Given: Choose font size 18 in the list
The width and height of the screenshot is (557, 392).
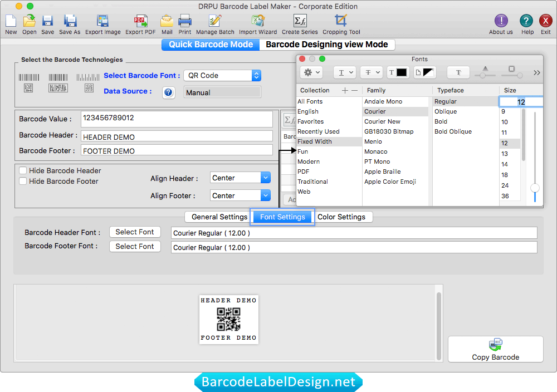Looking at the screenshot, I should pyautogui.click(x=510, y=175).
